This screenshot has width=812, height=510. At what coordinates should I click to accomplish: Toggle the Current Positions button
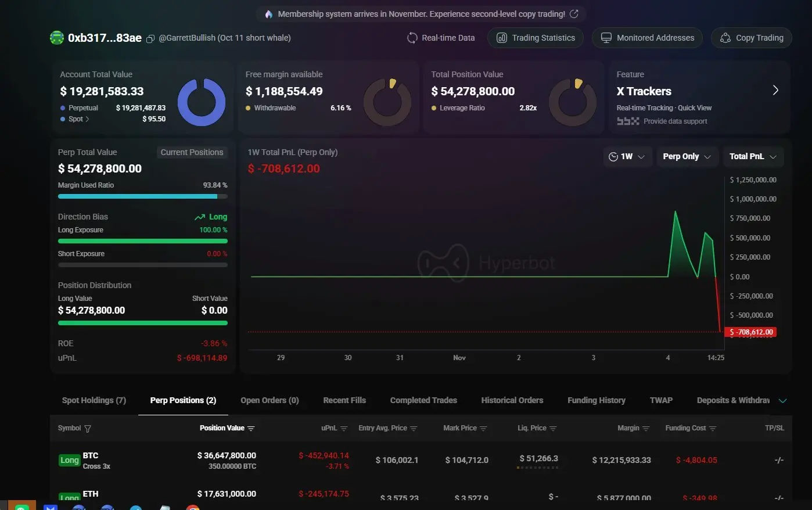click(x=192, y=152)
